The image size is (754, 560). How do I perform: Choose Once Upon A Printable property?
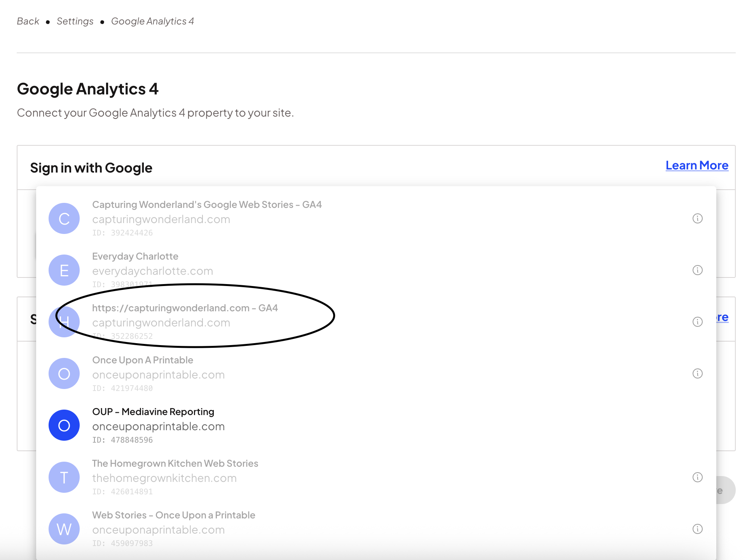(142, 360)
